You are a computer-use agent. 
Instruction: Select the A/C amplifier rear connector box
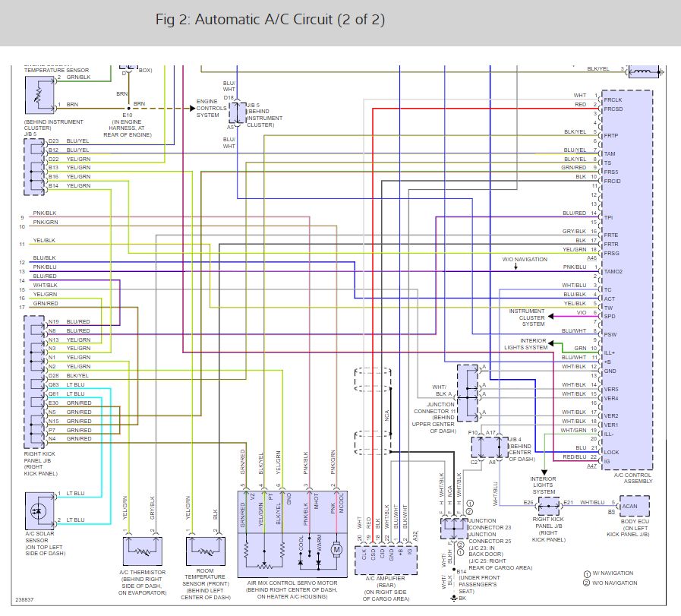click(386, 560)
